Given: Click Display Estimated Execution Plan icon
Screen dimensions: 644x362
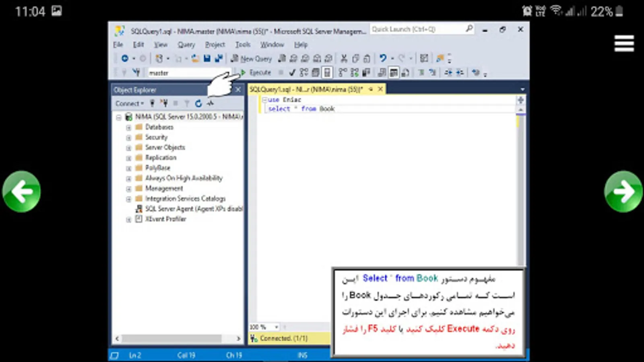Looking at the screenshot, I should 304,72.
